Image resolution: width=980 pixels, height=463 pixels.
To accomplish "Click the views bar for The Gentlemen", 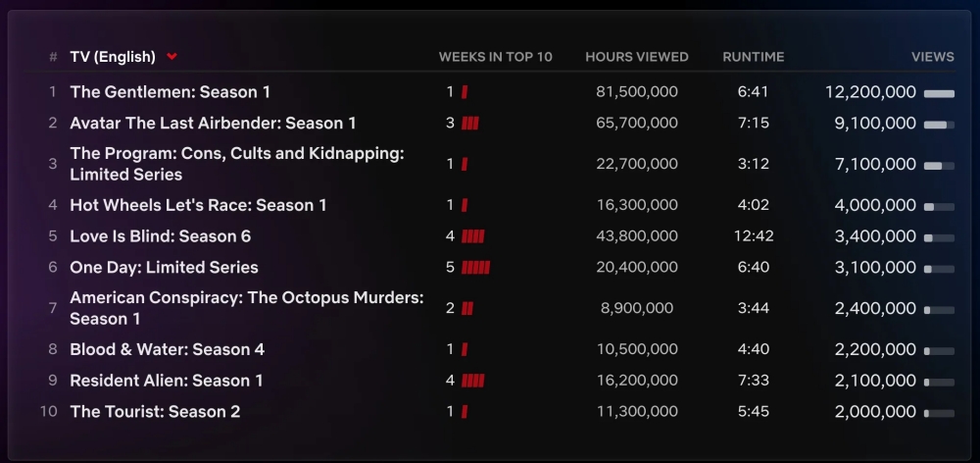I will coord(939,94).
